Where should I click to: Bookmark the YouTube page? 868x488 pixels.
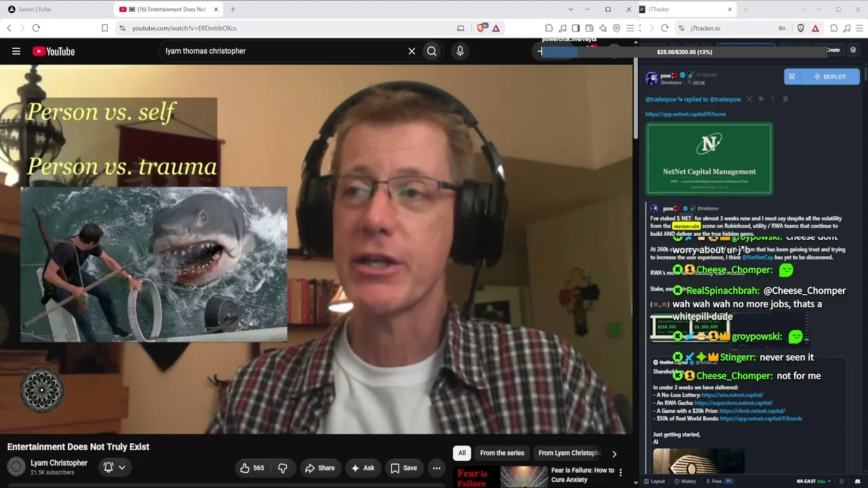[104, 28]
